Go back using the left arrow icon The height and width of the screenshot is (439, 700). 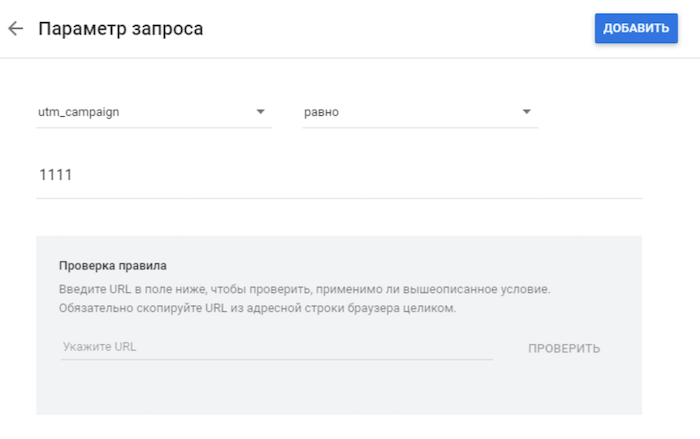pos(16,29)
